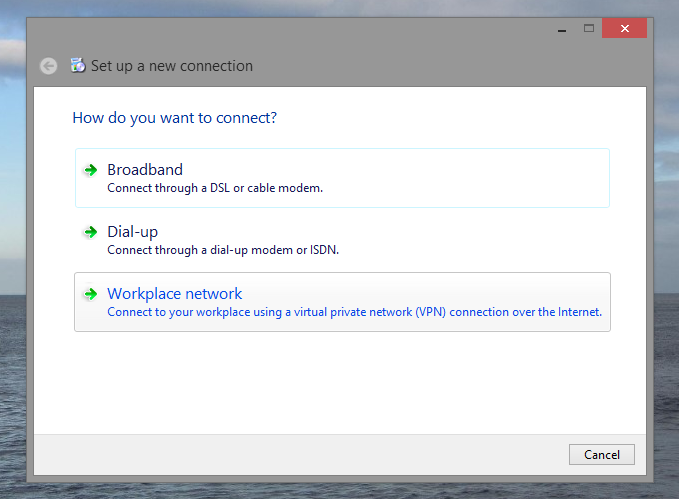Click the DSL or cable modem description
The image size is (679, 499).
coord(215,188)
